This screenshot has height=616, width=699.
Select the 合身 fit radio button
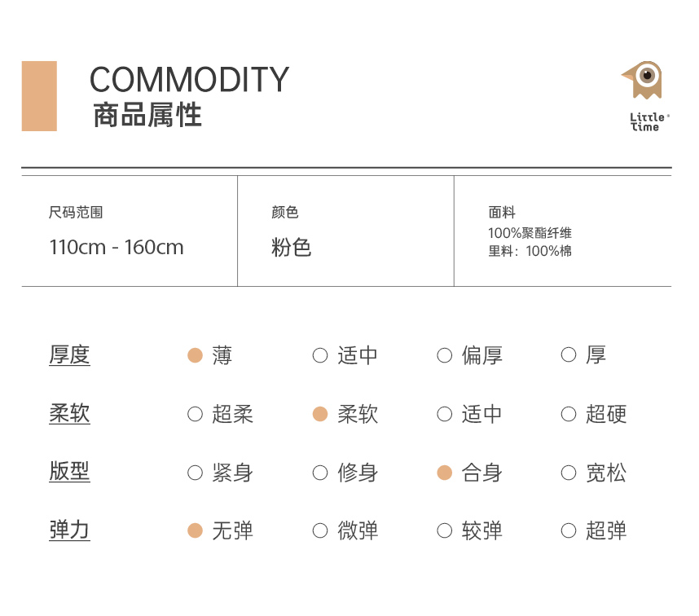[444, 473]
